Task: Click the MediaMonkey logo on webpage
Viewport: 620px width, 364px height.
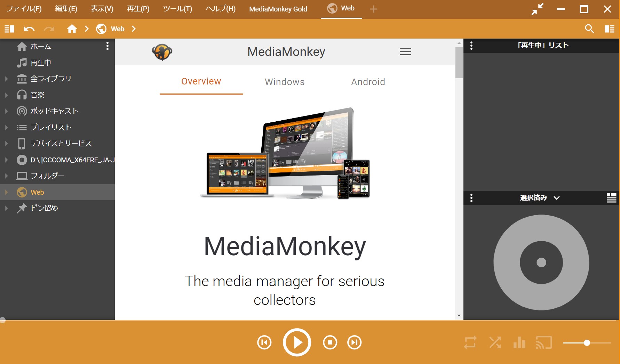Action: [x=162, y=52]
